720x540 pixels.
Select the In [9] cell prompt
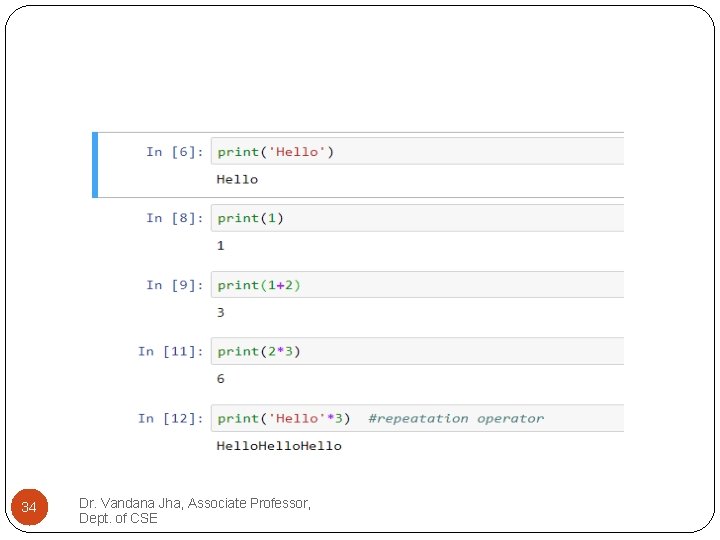coord(175,285)
